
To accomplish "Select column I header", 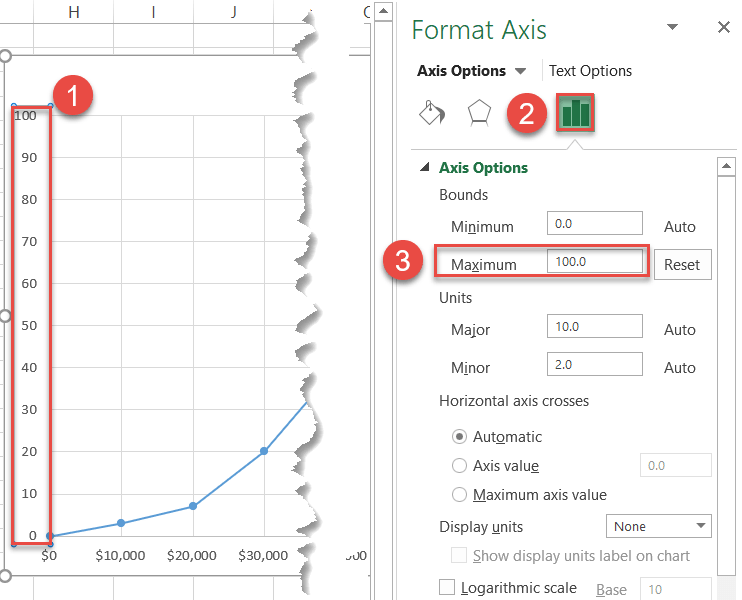I will coord(153,12).
